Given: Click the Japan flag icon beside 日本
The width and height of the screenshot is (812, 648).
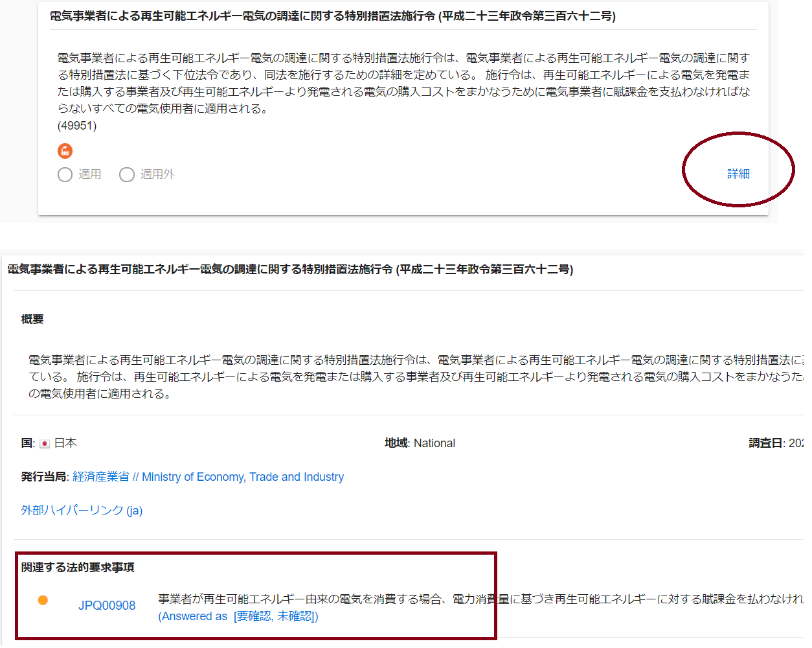Looking at the screenshot, I should click(45, 444).
